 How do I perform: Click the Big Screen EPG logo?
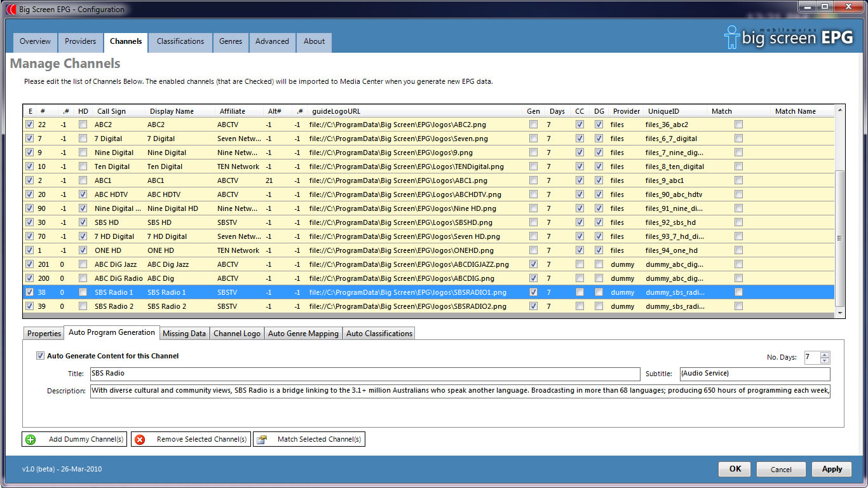[x=789, y=37]
